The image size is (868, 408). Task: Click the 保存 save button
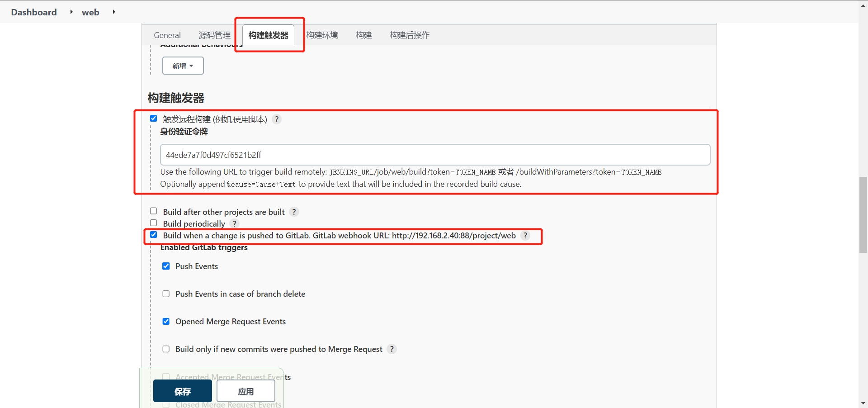coord(183,391)
